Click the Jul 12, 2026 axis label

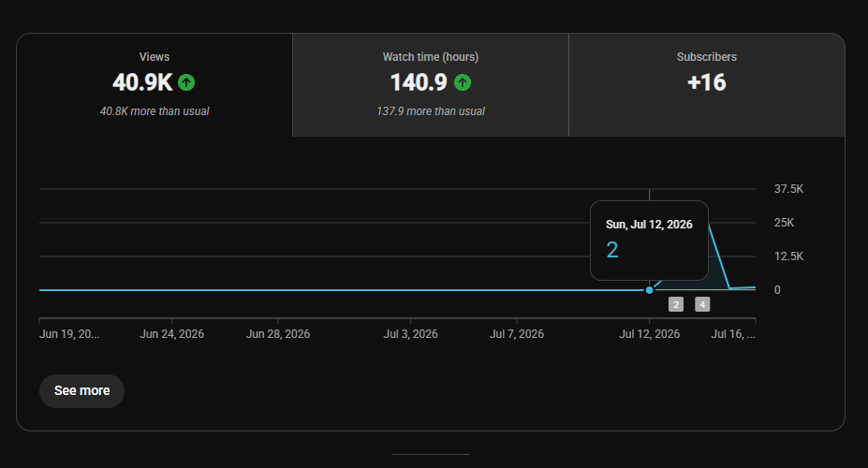[649, 334]
